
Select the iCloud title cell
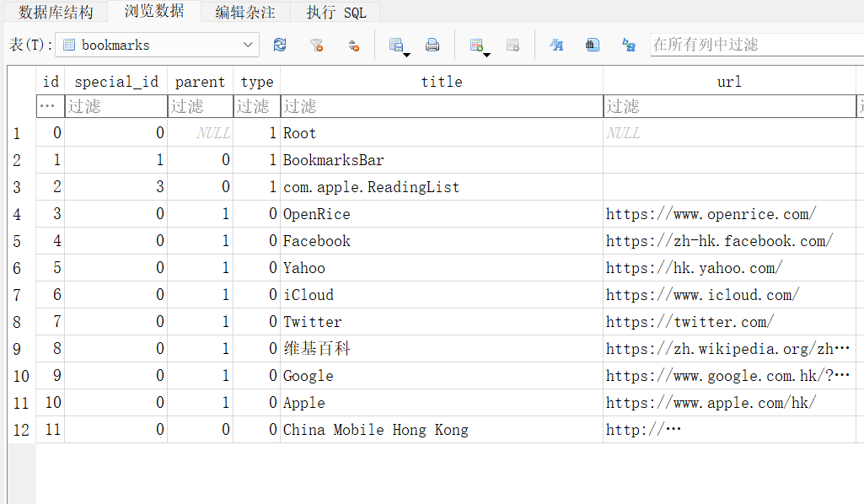(442, 295)
